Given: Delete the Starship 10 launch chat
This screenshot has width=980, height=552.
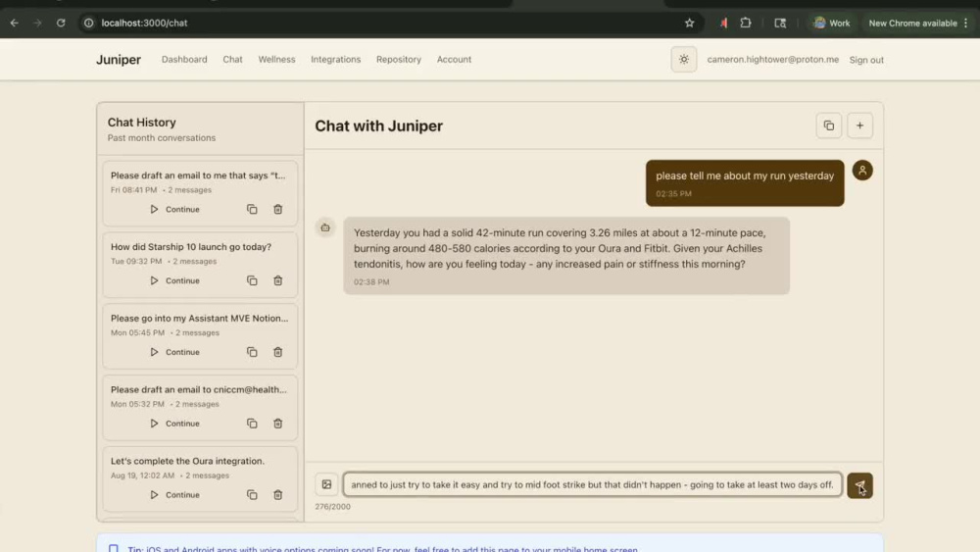Looking at the screenshot, I should point(278,280).
